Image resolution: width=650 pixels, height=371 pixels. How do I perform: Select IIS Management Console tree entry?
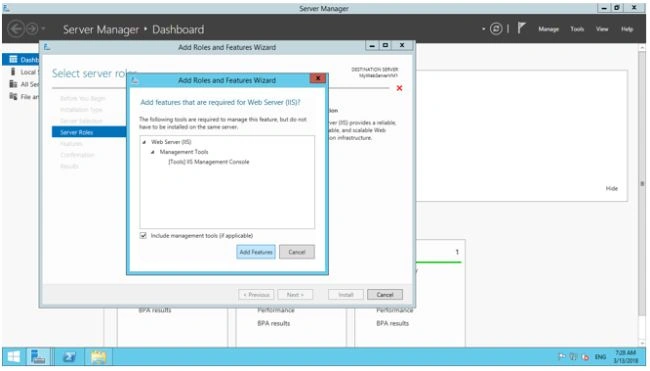(x=209, y=162)
